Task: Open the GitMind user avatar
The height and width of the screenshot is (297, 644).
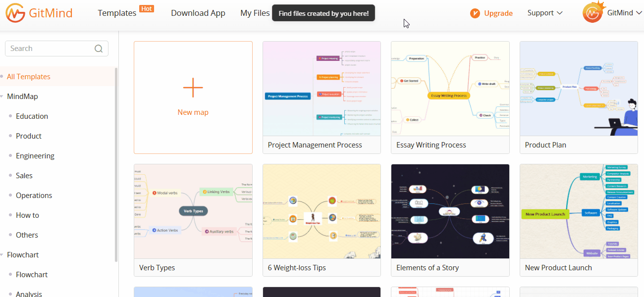Action: pos(592,13)
